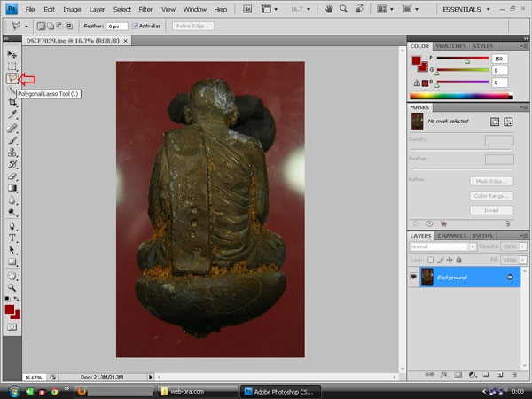Open the Filter menu
The image size is (532, 399).
145,10
